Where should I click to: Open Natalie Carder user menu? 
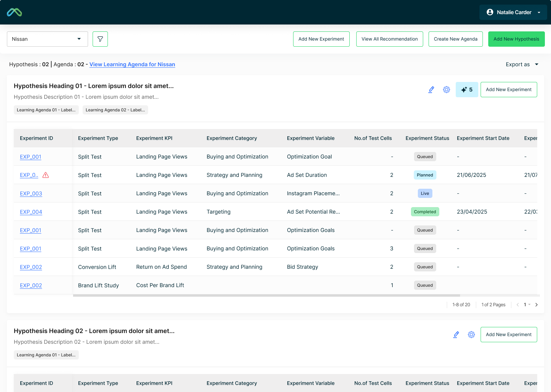point(513,12)
